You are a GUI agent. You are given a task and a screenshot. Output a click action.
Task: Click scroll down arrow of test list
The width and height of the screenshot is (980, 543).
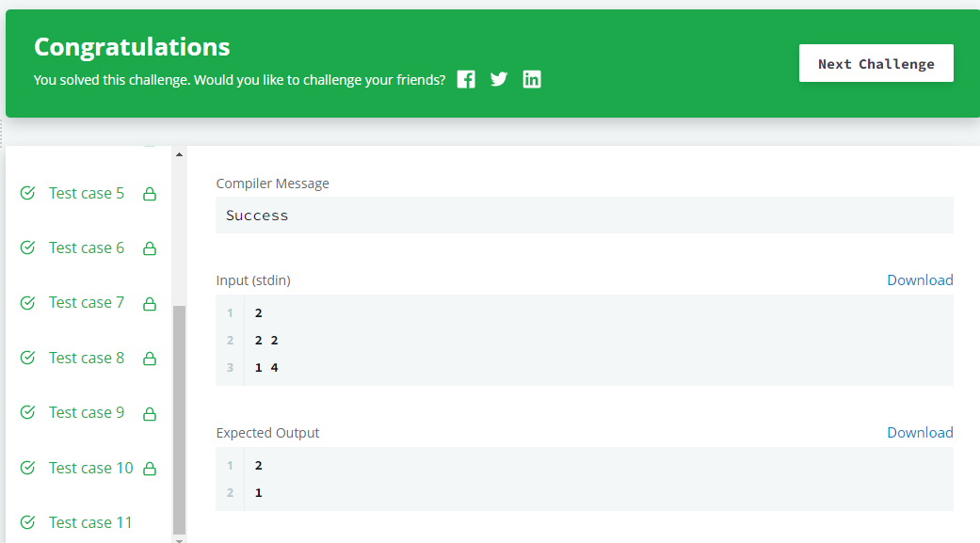[x=180, y=540]
